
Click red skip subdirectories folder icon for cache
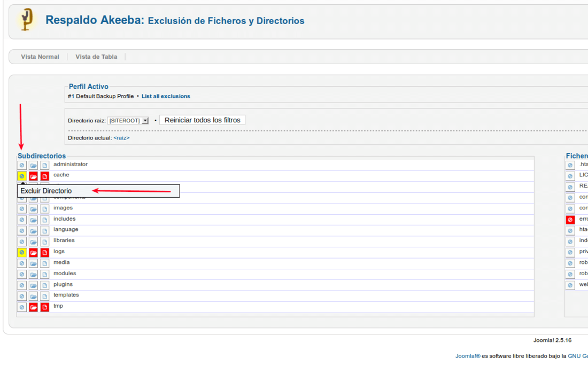[33, 176]
